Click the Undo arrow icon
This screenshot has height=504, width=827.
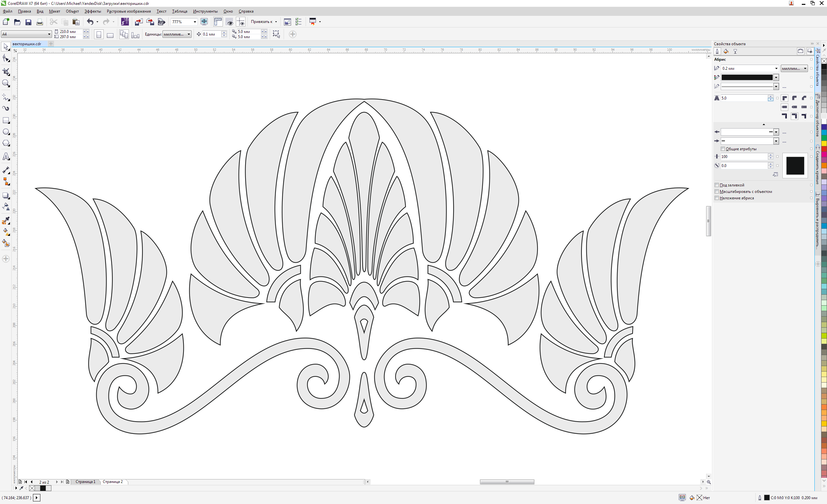tap(90, 22)
